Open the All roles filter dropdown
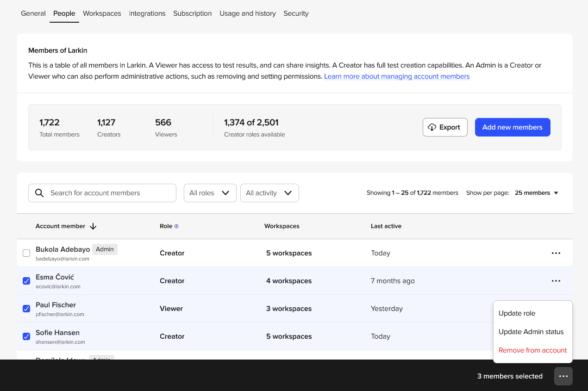Image resolution: width=588 pixels, height=391 pixels. coord(210,193)
